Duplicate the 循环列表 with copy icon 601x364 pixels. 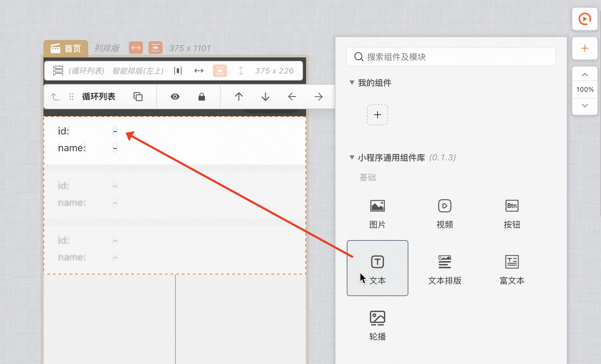point(138,97)
